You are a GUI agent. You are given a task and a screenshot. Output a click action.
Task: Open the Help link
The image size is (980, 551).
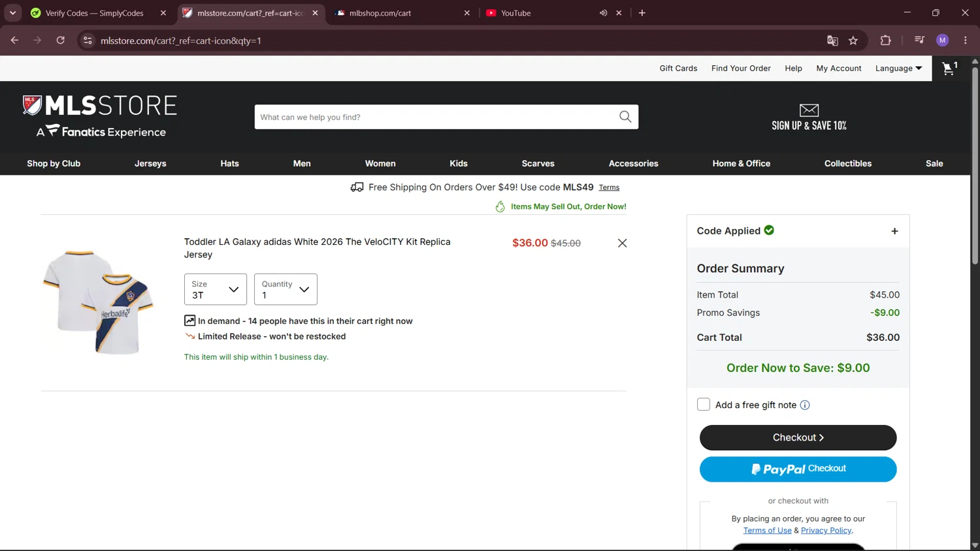pyautogui.click(x=793, y=69)
